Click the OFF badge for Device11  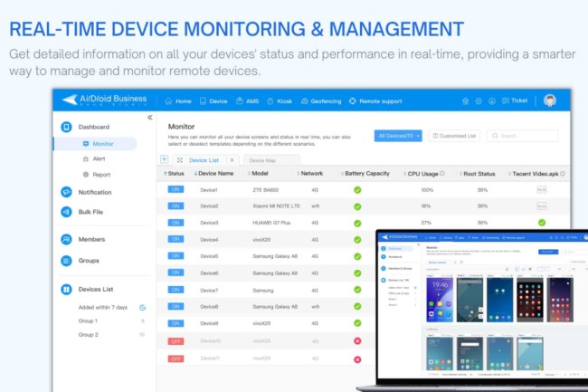coord(175,359)
